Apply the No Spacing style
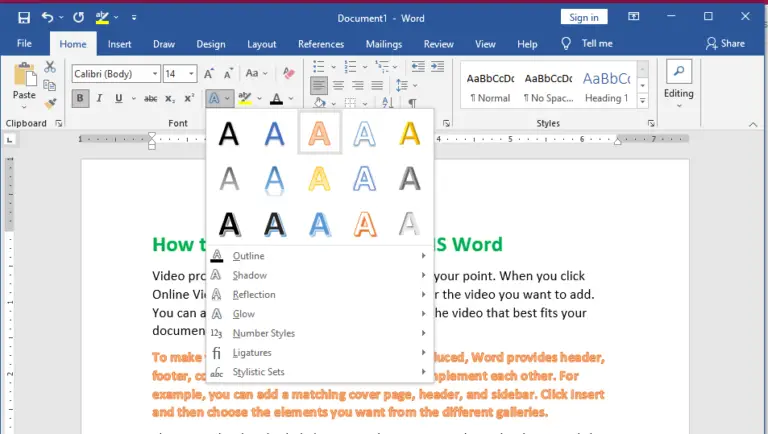The width and height of the screenshot is (768, 434). pyautogui.click(x=549, y=86)
